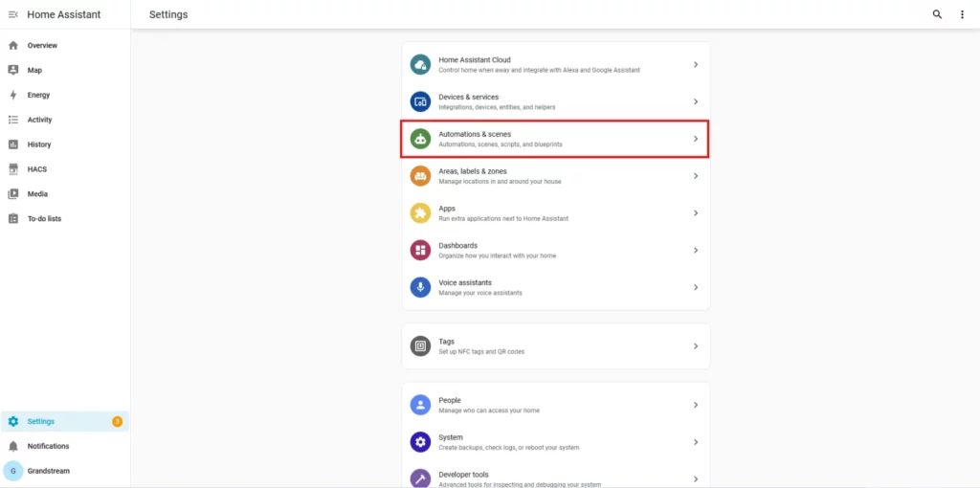Viewport: 980px width, 488px height.
Task: Open Dashboards settings entry
Action: click(x=556, y=250)
